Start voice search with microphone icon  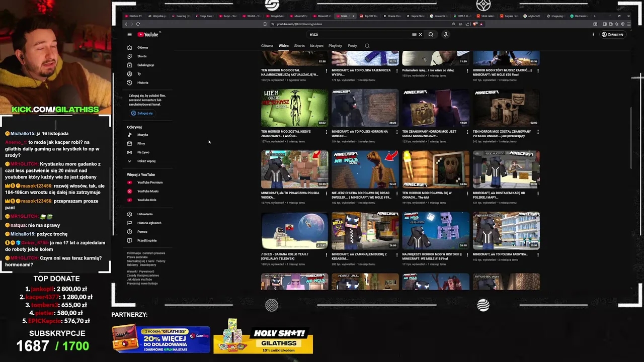[x=446, y=35]
